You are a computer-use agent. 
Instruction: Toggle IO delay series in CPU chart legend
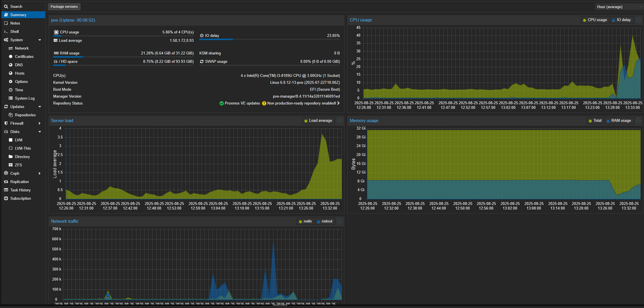tap(621, 20)
